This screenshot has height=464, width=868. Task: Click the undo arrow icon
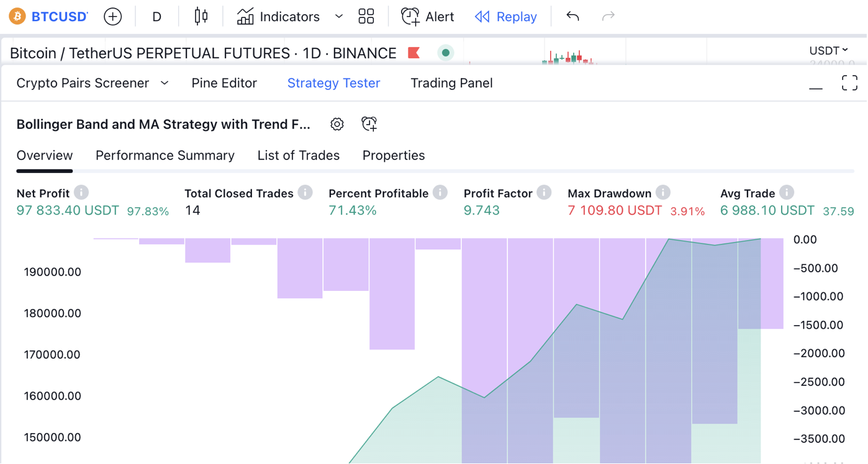(x=572, y=17)
